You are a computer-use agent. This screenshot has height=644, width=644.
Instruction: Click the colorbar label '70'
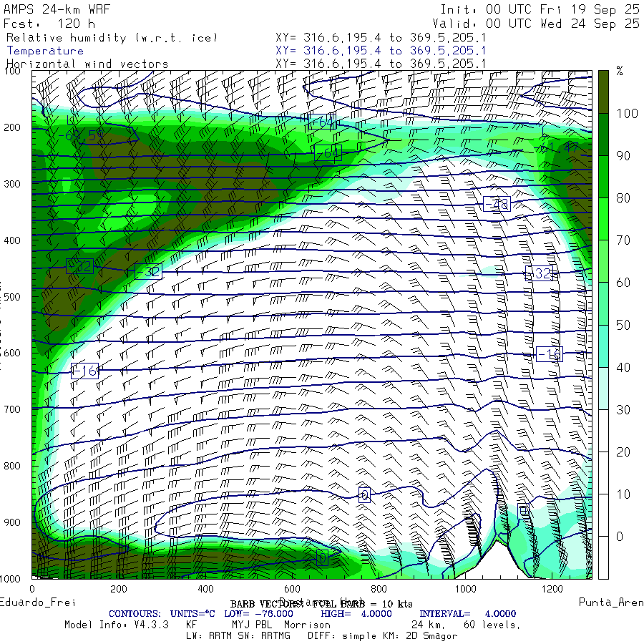[x=623, y=240]
